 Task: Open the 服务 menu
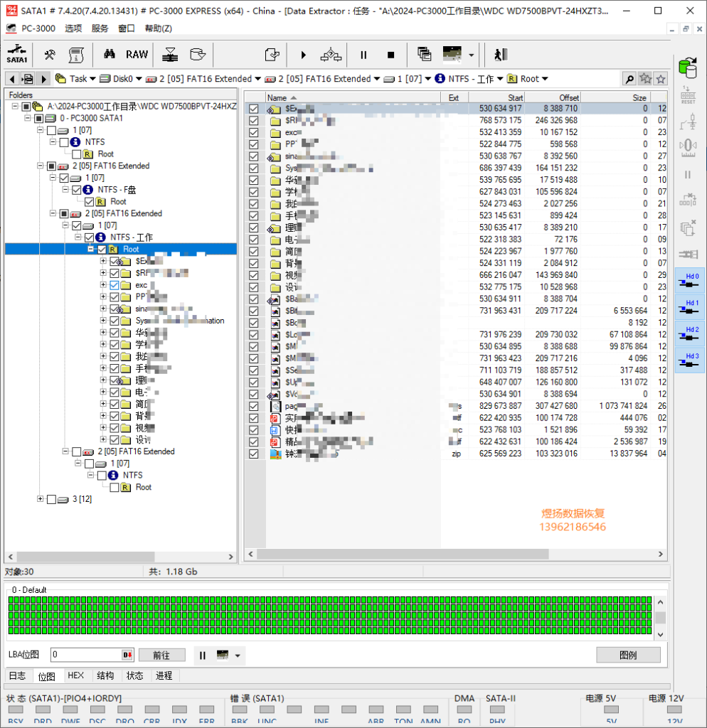coord(100,28)
